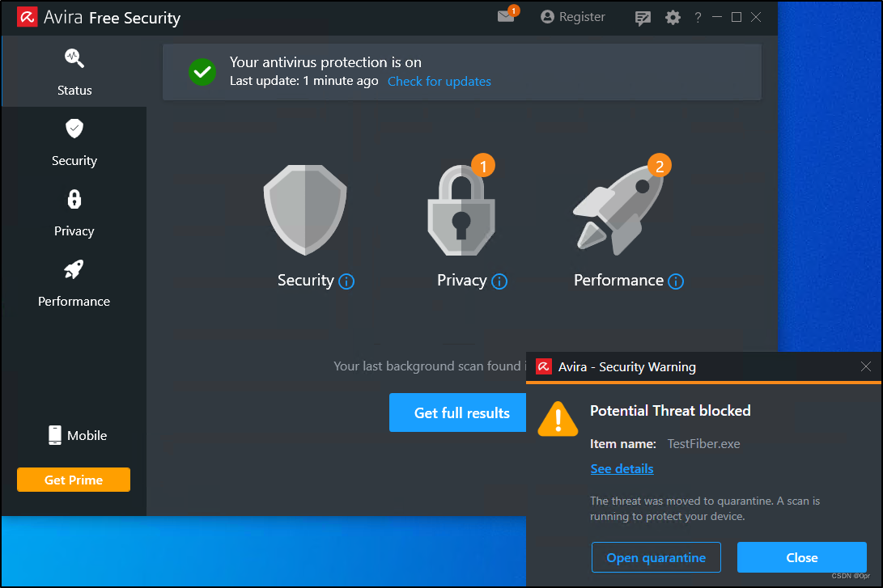883x588 pixels.
Task: Click the Register item in top bar
Action: pos(572,16)
